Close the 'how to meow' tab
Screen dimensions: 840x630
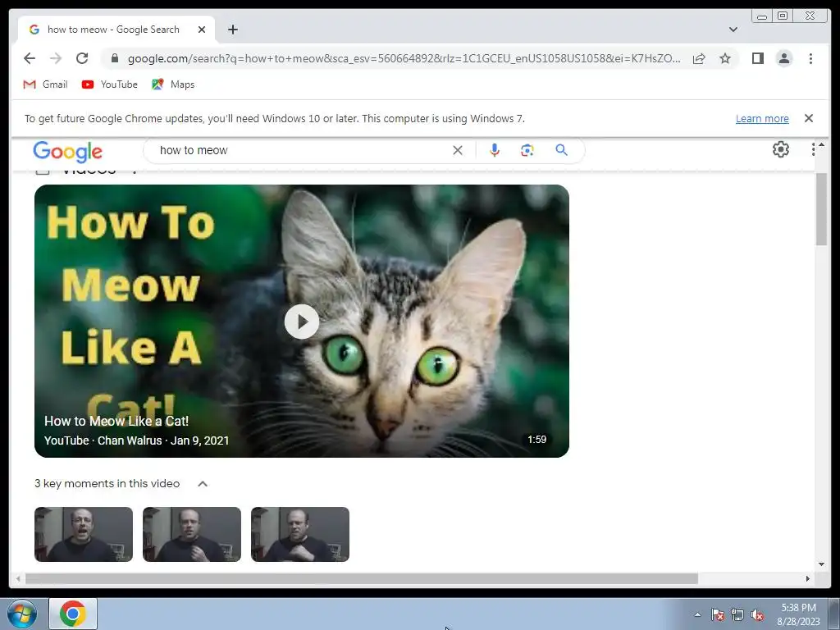click(x=202, y=30)
